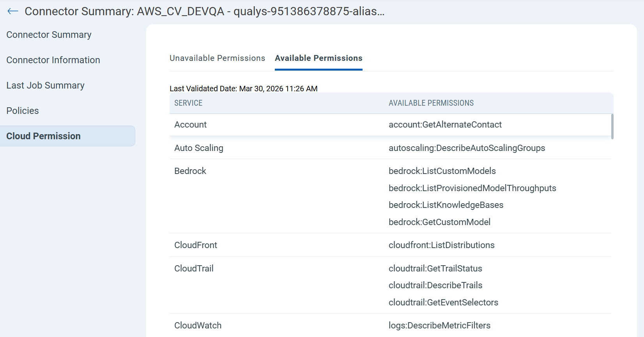Image resolution: width=644 pixels, height=337 pixels.
Task: Click the Auto Scaling service cell
Action: pyautogui.click(x=199, y=148)
